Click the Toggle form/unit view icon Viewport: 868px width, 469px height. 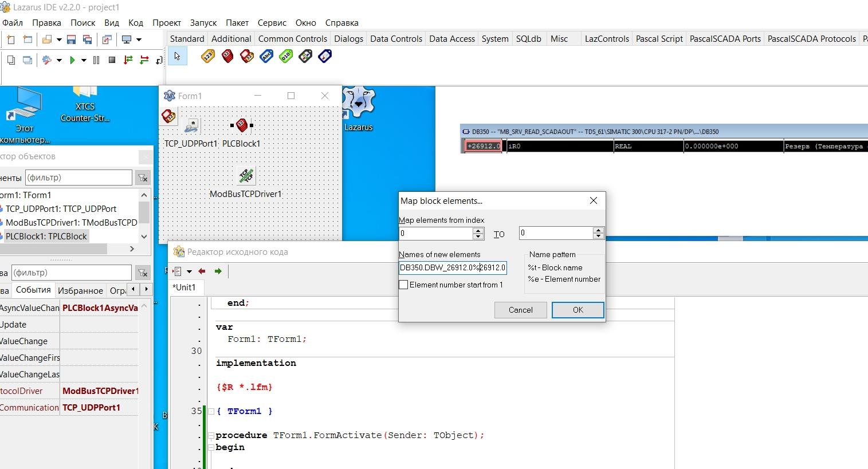pos(107,40)
